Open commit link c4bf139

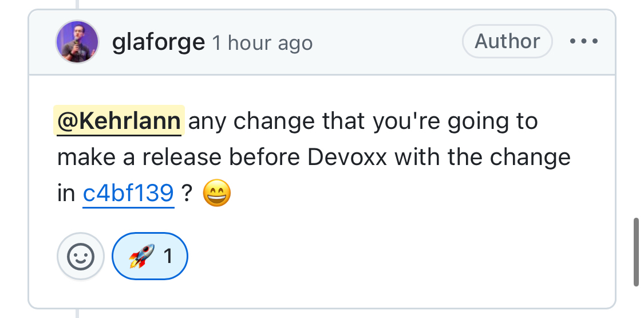tap(128, 194)
